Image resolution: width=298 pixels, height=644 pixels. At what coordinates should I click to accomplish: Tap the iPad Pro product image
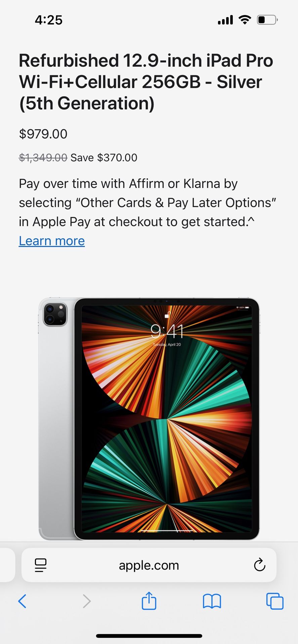pyautogui.click(x=149, y=419)
